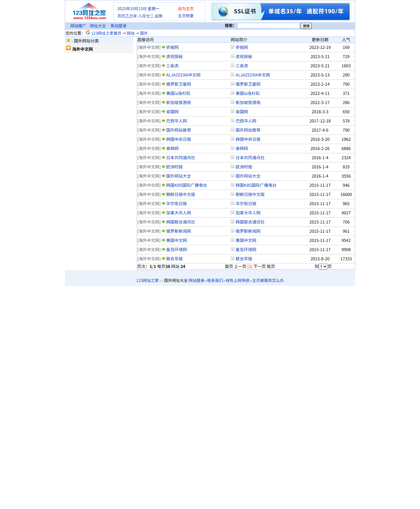This screenshot has width=420, height=509.
Task: Open the 韩国中央日报 direct visit link
Action: 178,139
